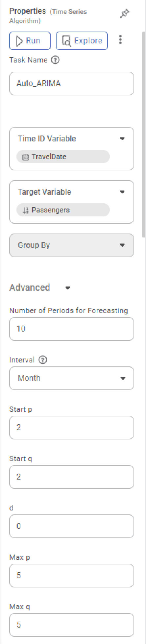Run the Time Series algorithm
The height and width of the screenshot is (644, 146).
[x=30, y=41]
